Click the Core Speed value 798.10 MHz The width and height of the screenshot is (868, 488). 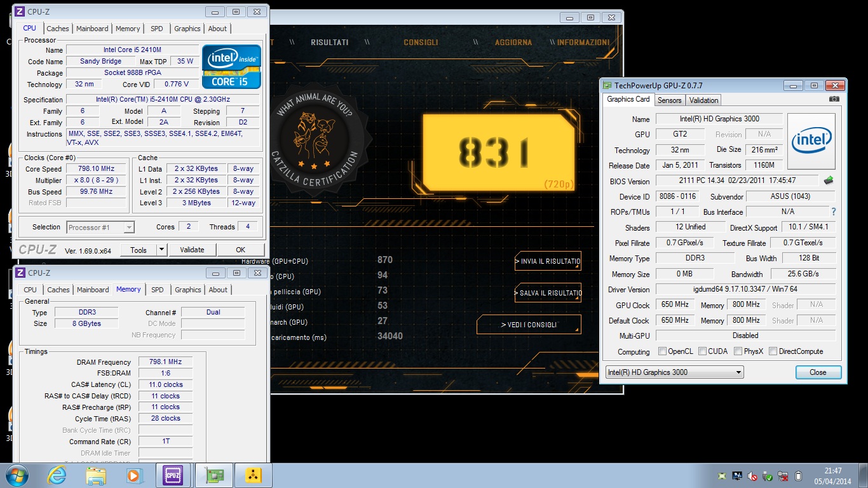(97, 169)
